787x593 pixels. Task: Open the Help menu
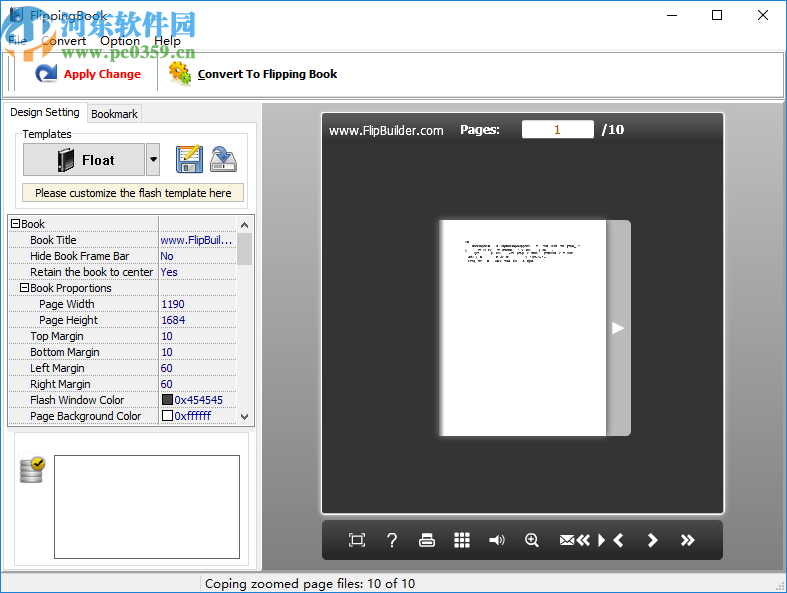(x=167, y=41)
